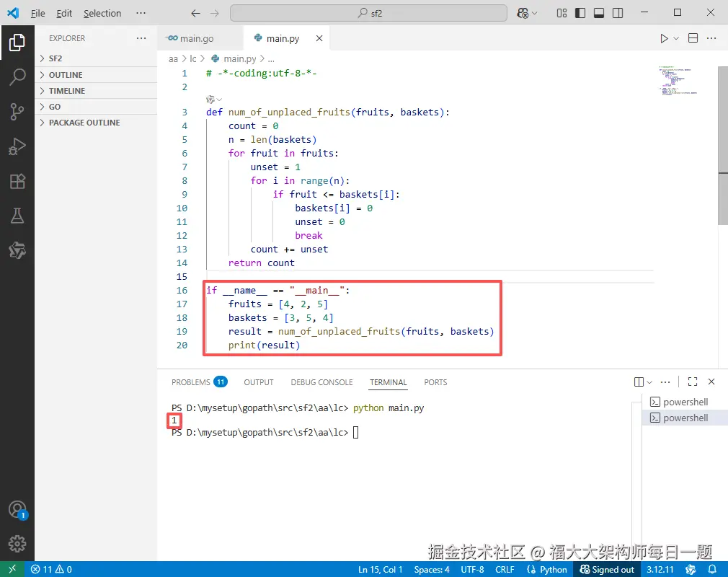Image resolution: width=728 pixels, height=577 pixels.
Task: Select Python interpreter 3.12.11
Action: tap(660, 569)
